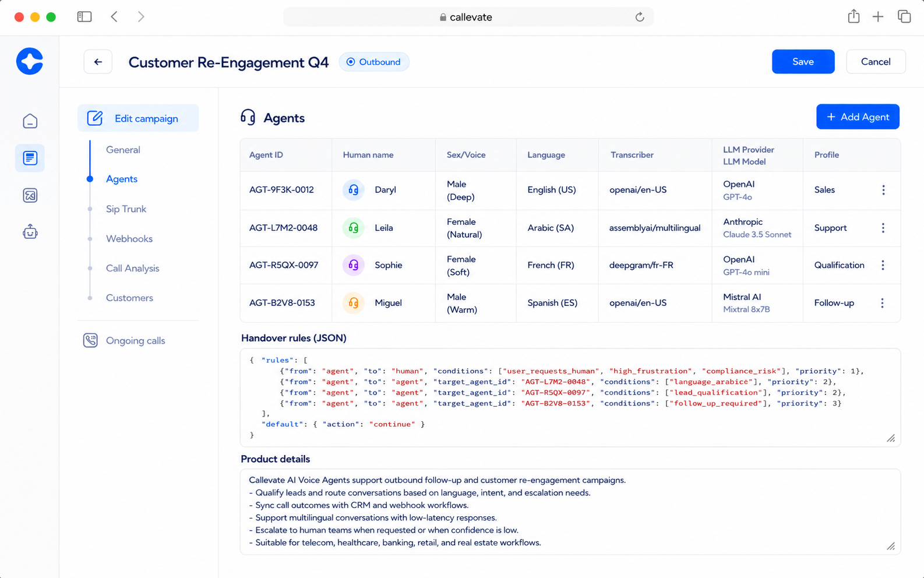Click Leila's green headset avatar
The width and height of the screenshot is (924, 578).
[353, 228]
